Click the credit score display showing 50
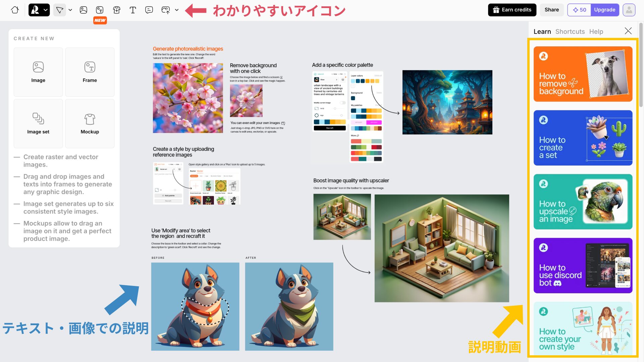 click(579, 10)
